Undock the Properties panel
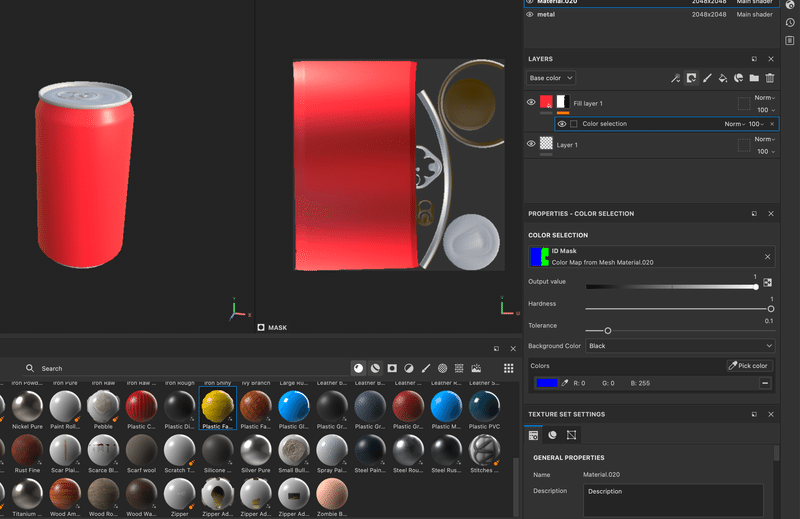The height and width of the screenshot is (519, 800). (754, 214)
